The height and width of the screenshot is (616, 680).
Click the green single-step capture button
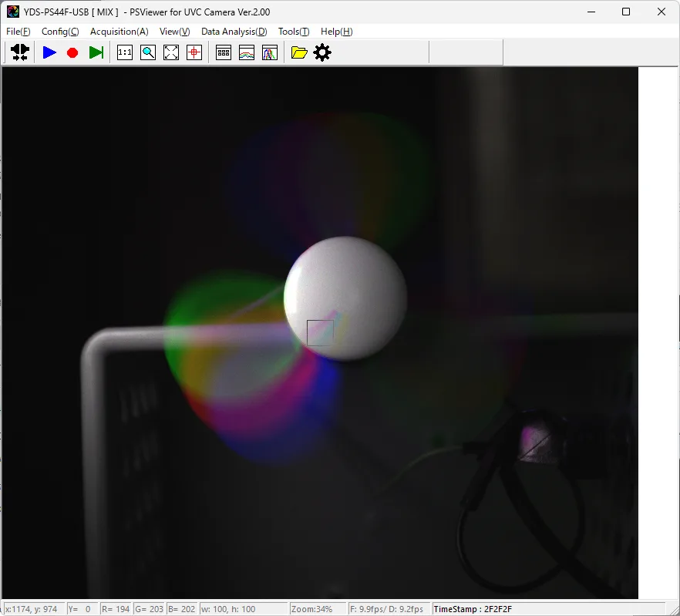(96, 52)
